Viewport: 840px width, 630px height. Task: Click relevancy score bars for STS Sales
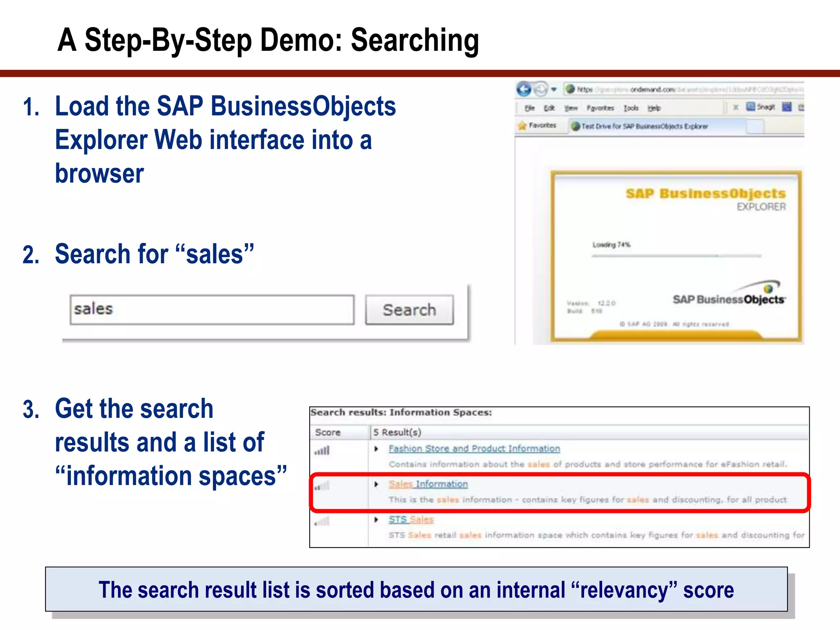click(322, 522)
